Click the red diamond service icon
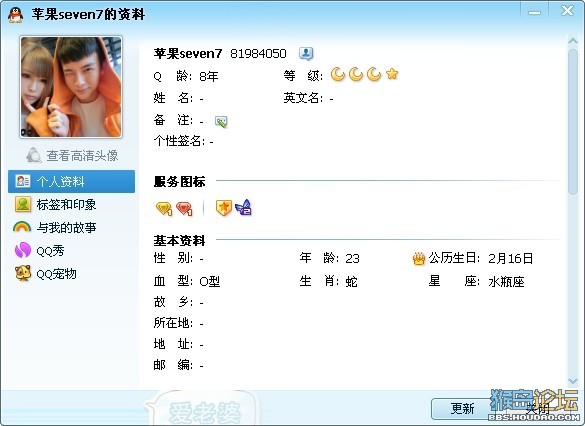 (184, 209)
